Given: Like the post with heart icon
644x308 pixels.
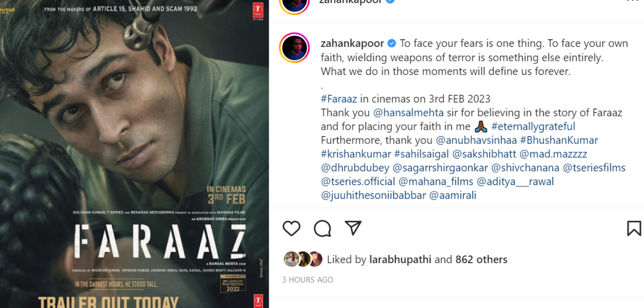Looking at the screenshot, I should pyautogui.click(x=291, y=228).
